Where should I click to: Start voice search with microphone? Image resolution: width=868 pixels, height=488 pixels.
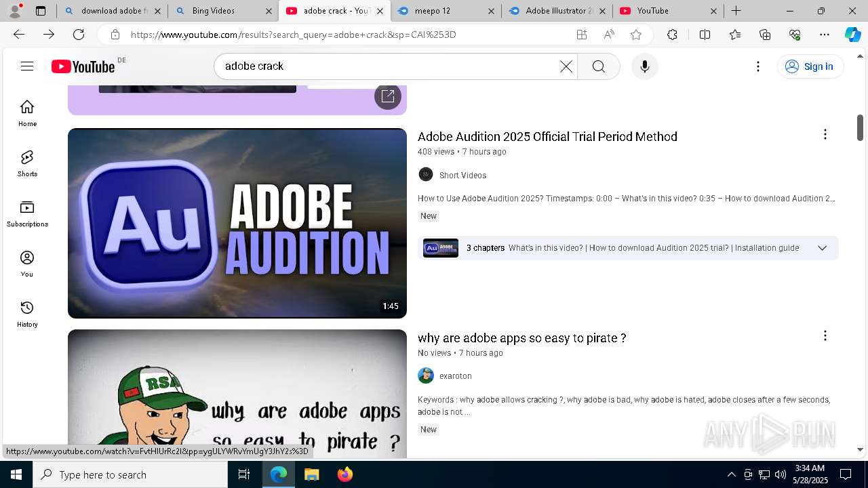pyautogui.click(x=645, y=66)
